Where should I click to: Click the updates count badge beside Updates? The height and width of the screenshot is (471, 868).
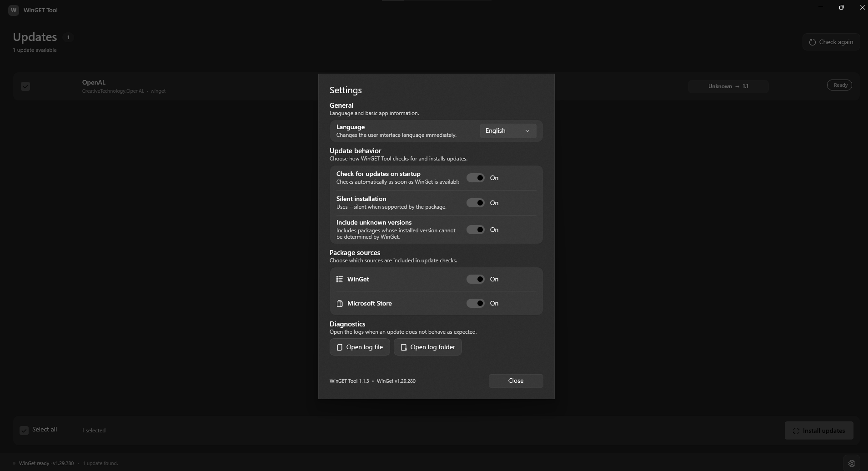point(68,37)
